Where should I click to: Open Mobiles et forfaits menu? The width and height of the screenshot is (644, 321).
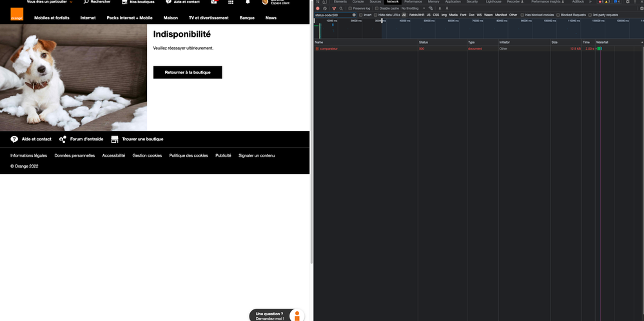pos(52,18)
